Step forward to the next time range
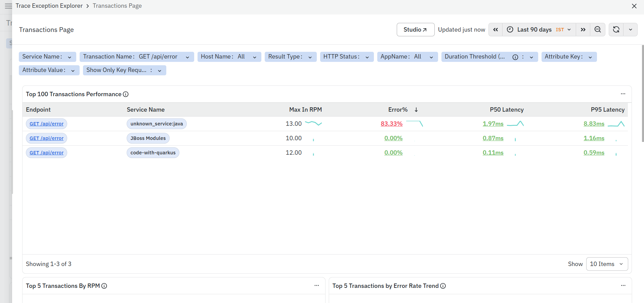This screenshot has width=644, height=303. click(x=583, y=30)
